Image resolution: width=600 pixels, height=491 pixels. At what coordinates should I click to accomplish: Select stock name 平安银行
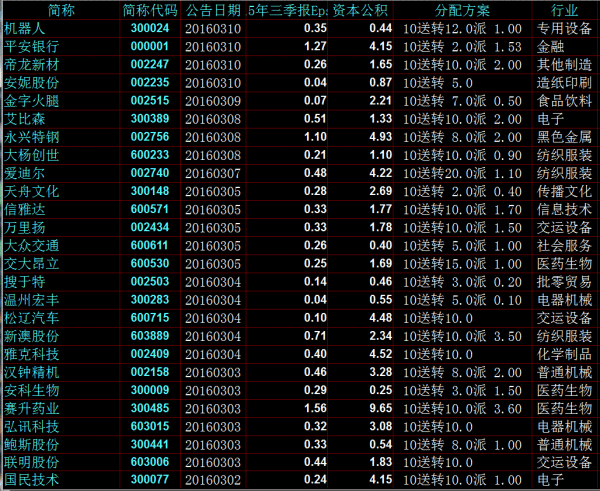(x=31, y=46)
